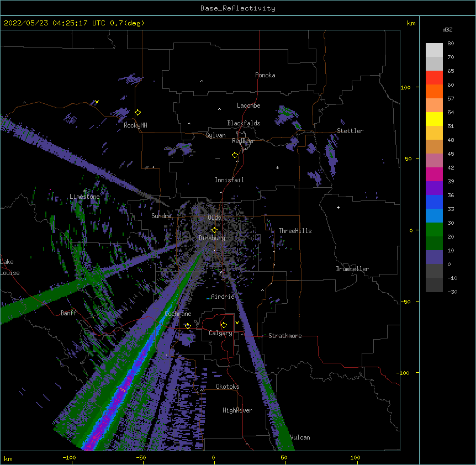Click the Olds map label
The height and width of the screenshot is (465, 476).
214,218
